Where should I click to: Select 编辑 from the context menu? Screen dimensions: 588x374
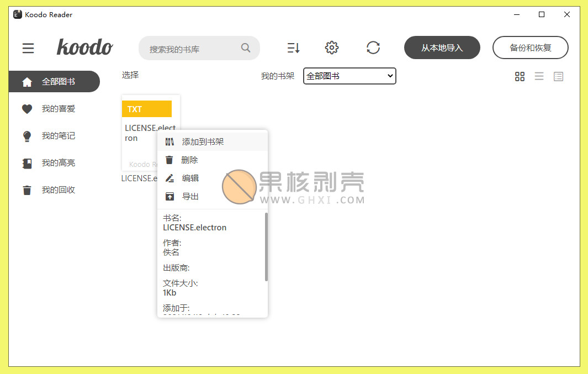click(x=190, y=178)
